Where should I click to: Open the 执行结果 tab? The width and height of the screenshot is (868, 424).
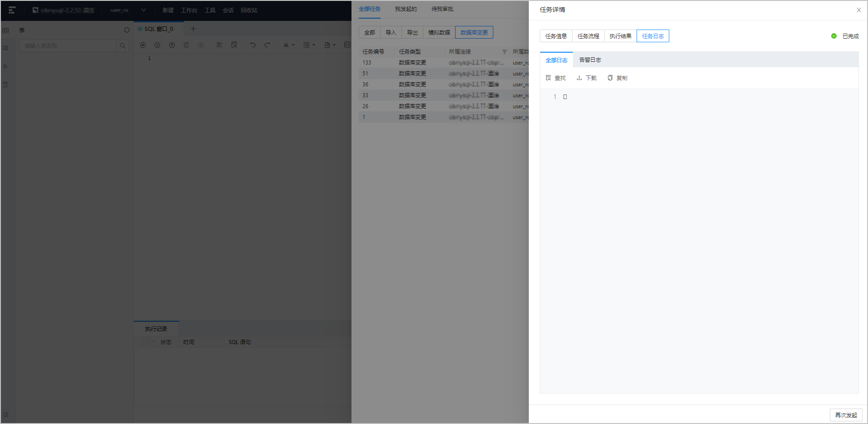[620, 36]
